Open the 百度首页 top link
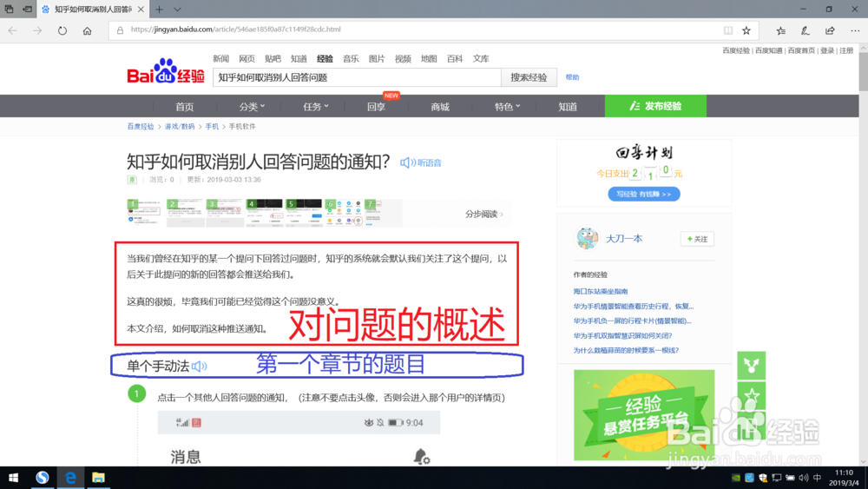The width and height of the screenshot is (868, 489). coord(801,50)
